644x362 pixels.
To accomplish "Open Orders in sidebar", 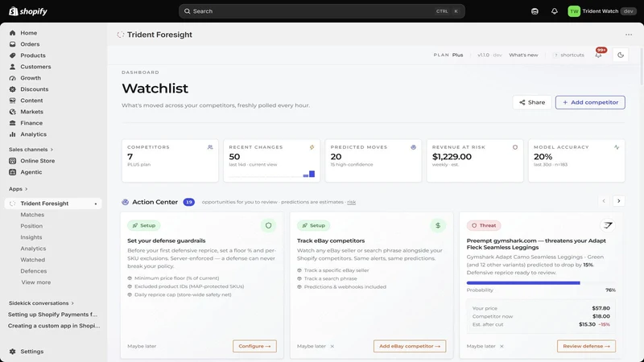I will 30,44.
